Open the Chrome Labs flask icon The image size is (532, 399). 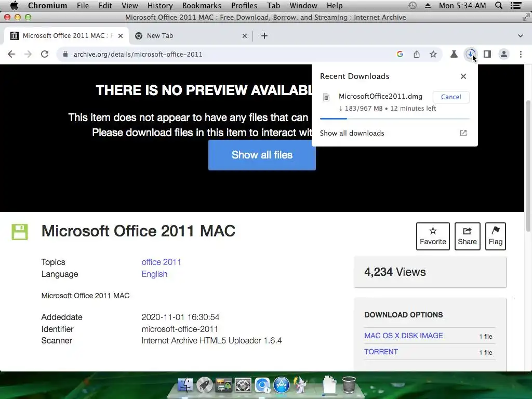coord(454,54)
